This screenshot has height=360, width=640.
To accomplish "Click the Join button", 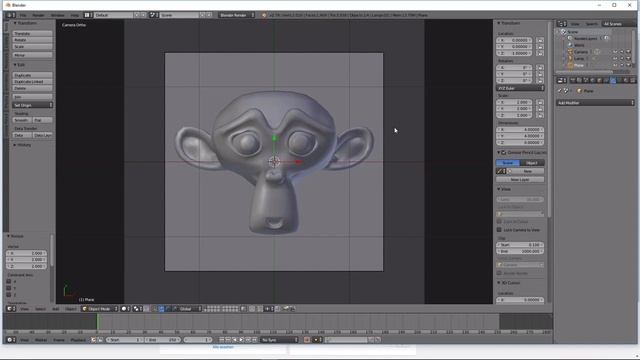I will 32,97.
